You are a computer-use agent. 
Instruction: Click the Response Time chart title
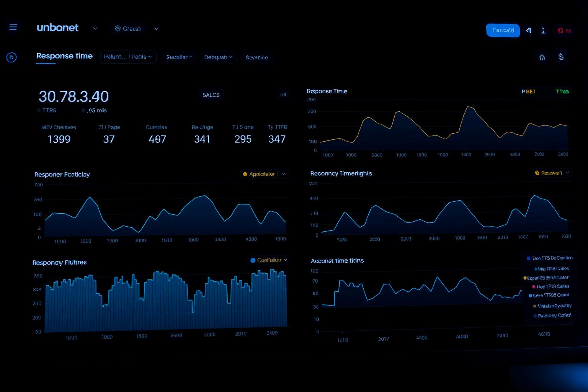327,91
